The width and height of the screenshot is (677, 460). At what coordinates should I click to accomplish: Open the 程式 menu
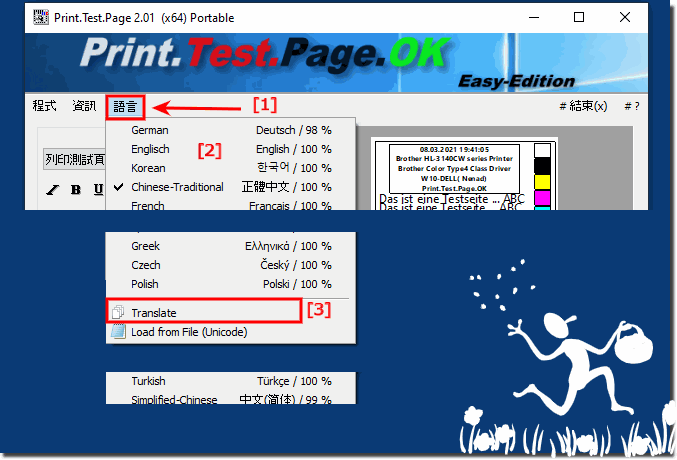(x=44, y=106)
